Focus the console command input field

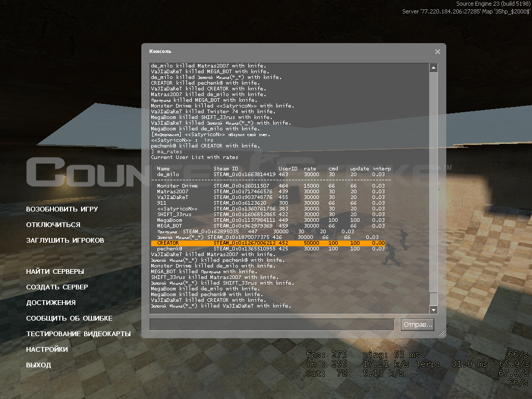pyautogui.click(x=272, y=325)
